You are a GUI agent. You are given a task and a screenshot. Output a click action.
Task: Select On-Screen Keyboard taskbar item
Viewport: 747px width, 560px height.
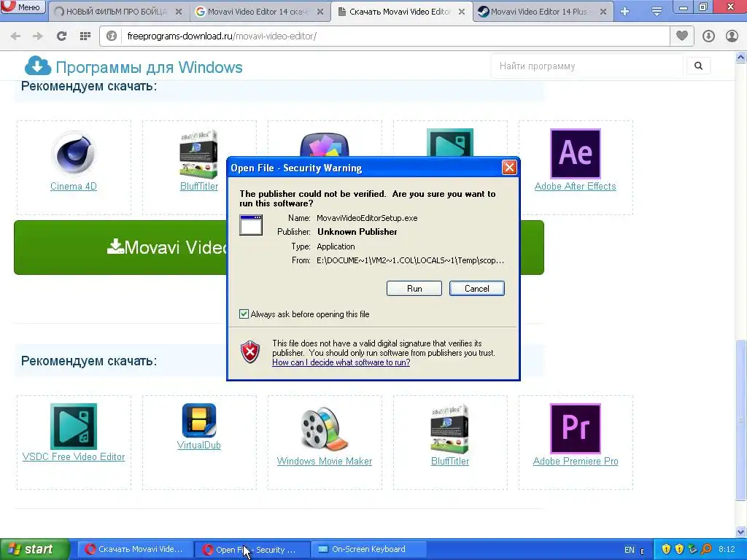[368, 549]
